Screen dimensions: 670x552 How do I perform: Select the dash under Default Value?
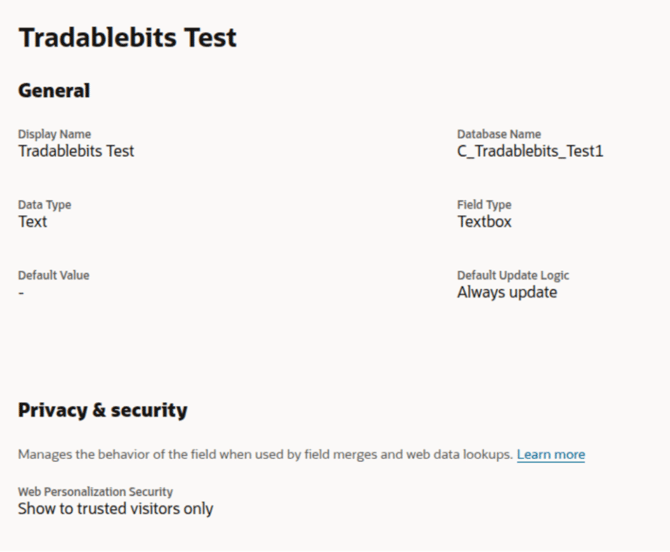coord(21,293)
